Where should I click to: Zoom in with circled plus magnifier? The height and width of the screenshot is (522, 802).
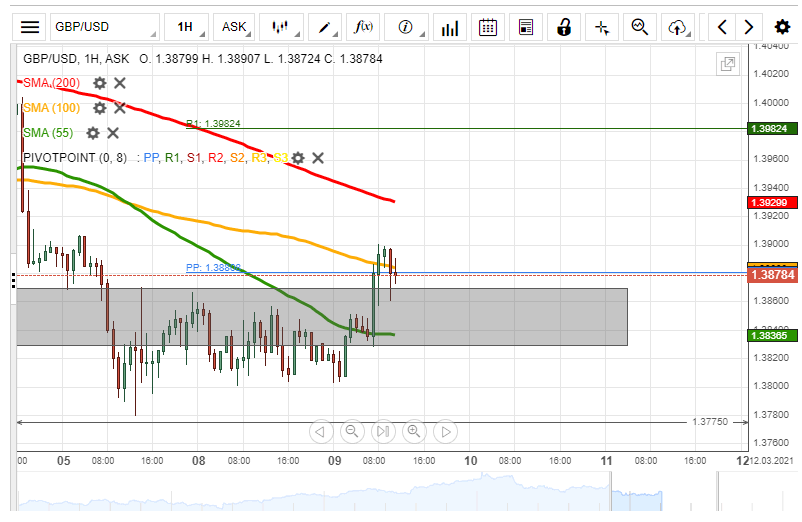click(x=414, y=432)
